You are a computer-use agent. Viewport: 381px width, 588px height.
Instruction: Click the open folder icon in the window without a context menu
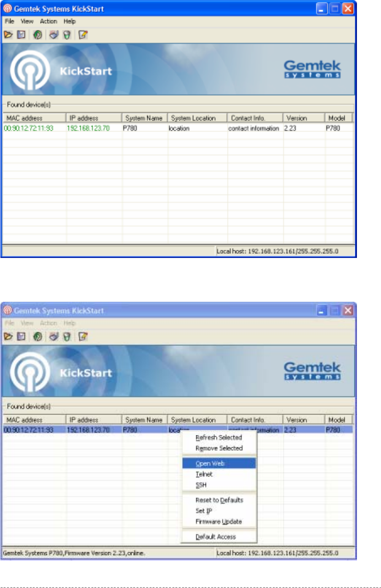(8, 35)
